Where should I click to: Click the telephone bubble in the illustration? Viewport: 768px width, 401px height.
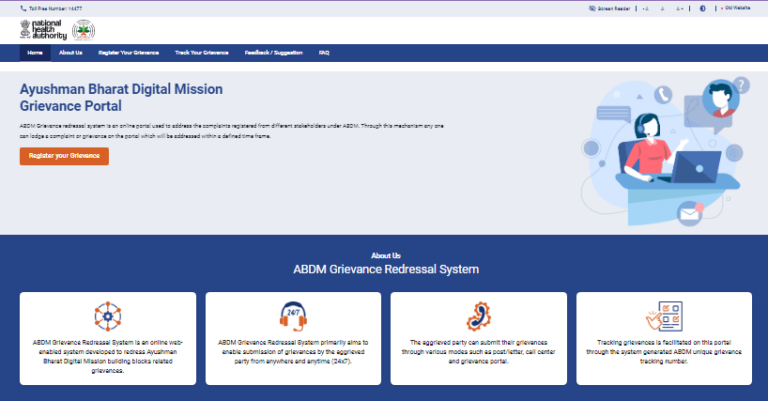(x=663, y=94)
